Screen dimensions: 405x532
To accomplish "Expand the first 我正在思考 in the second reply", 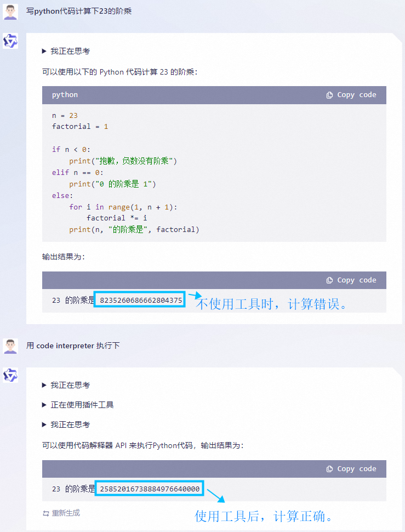I will [x=66, y=385].
